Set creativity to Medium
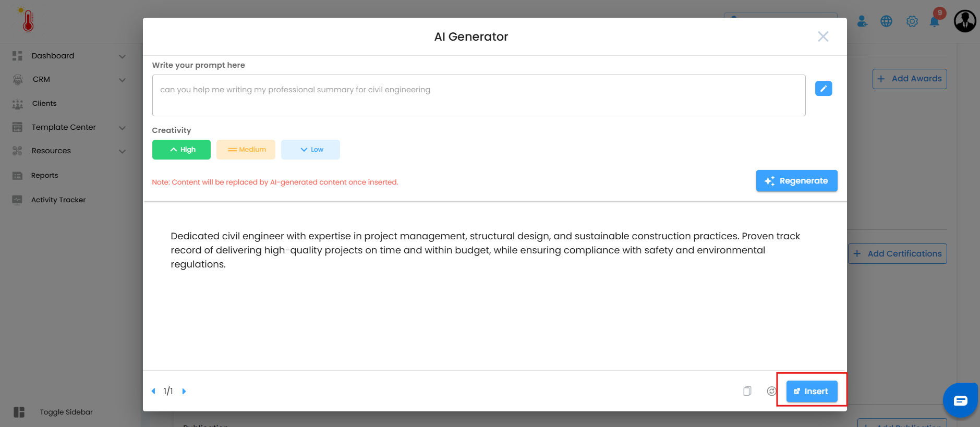Viewport: 980px width, 427px height. pos(246,150)
